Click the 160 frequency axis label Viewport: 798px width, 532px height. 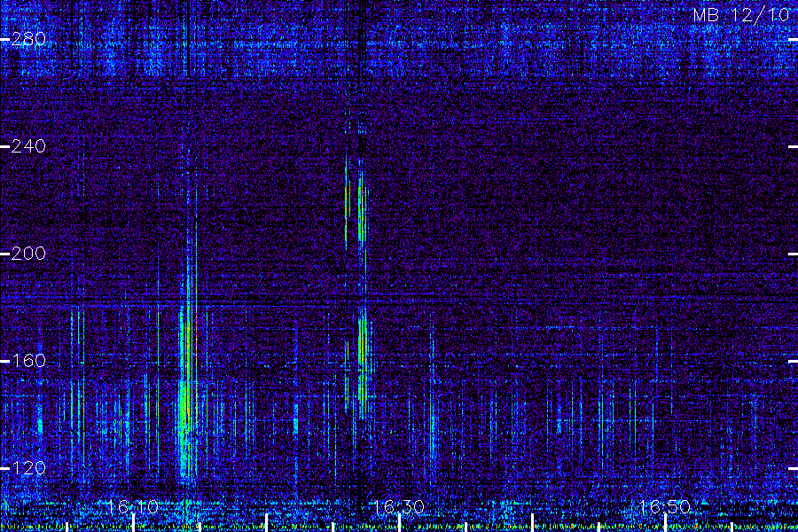click(28, 361)
